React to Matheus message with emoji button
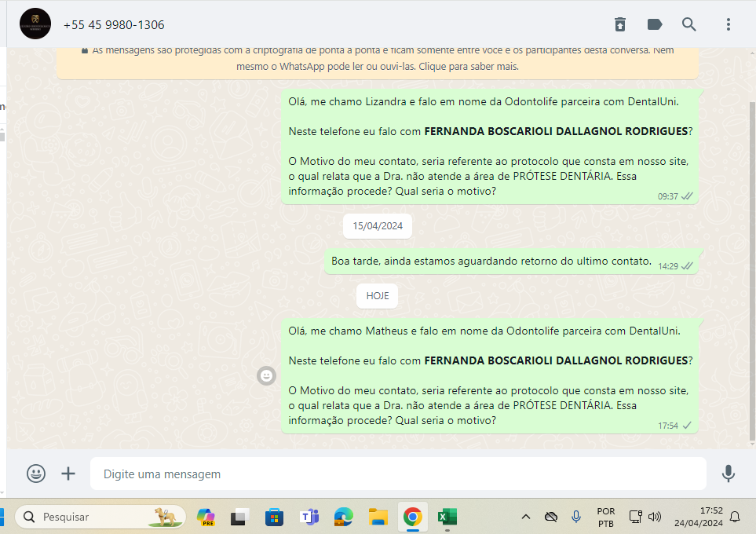This screenshot has height=534, width=756. tap(267, 376)
